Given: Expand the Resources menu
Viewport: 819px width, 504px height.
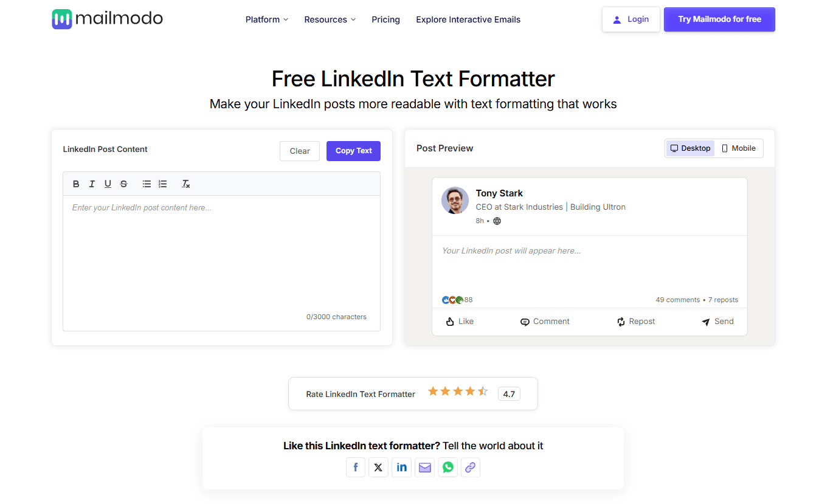Looking at the screenshot, I should [x=330, y=19].
